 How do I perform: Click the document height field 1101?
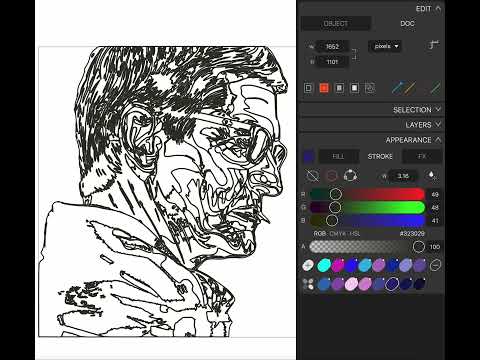(332, 62)
